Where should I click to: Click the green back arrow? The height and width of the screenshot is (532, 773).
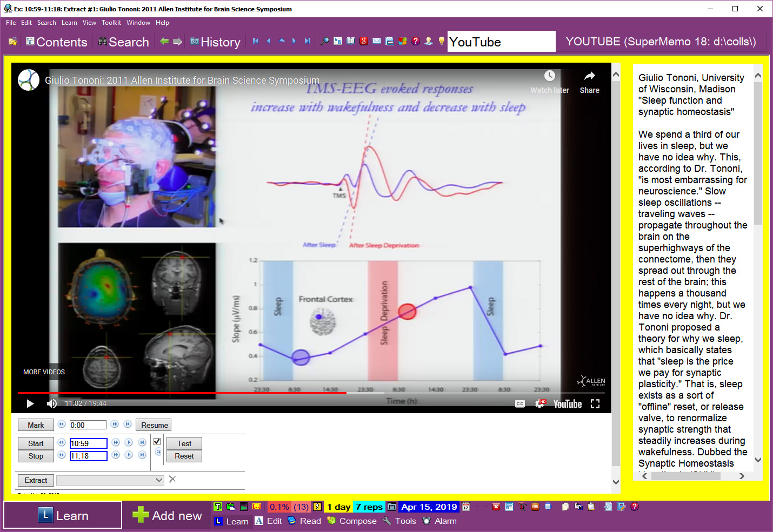(164, 42)
